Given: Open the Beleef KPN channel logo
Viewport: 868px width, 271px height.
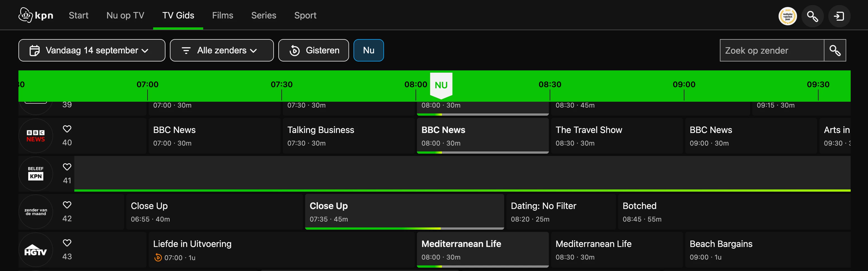Looking at the screenshot, I should click(36, 173).
